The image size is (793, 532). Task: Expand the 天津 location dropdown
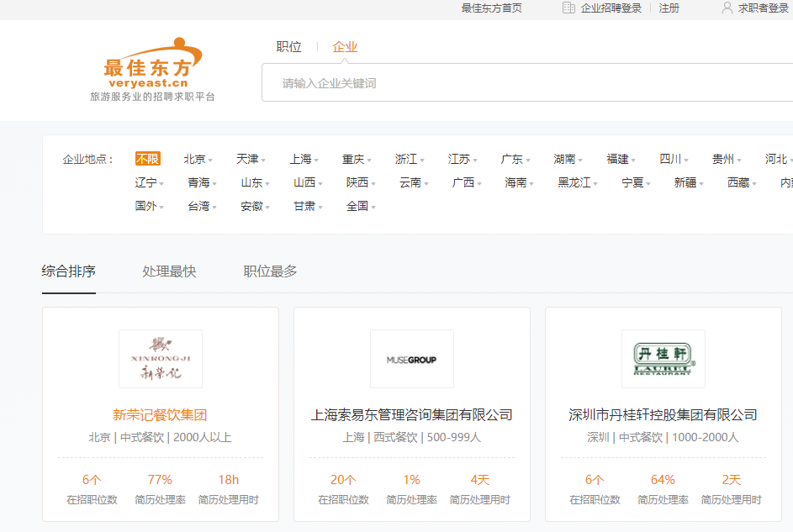(x=251, y=159)
